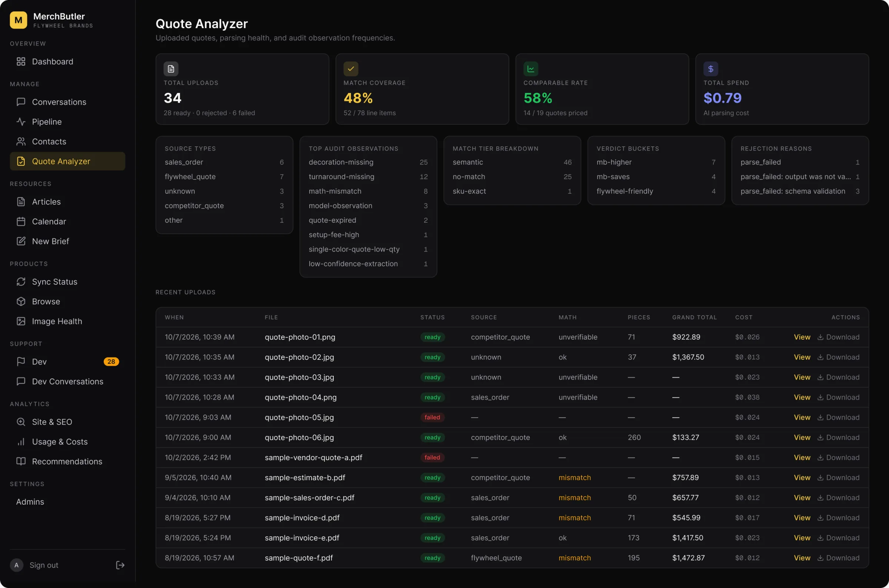Download sample-quote-f.pdf

click(838, 558)
